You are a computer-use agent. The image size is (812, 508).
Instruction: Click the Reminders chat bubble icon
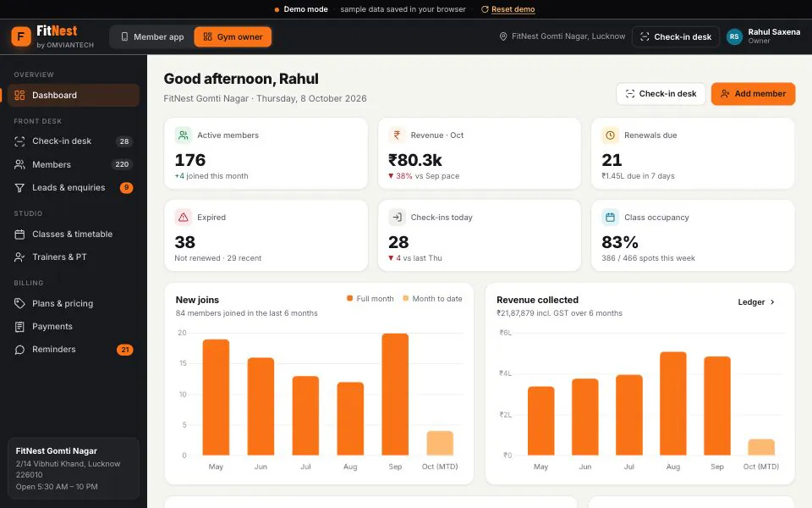point(19,350)
